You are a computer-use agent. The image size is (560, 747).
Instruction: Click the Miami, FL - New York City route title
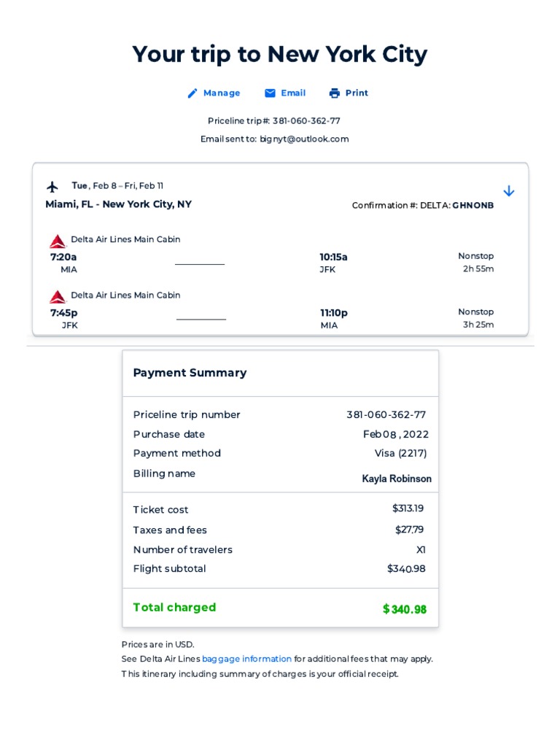coord(118,204)
